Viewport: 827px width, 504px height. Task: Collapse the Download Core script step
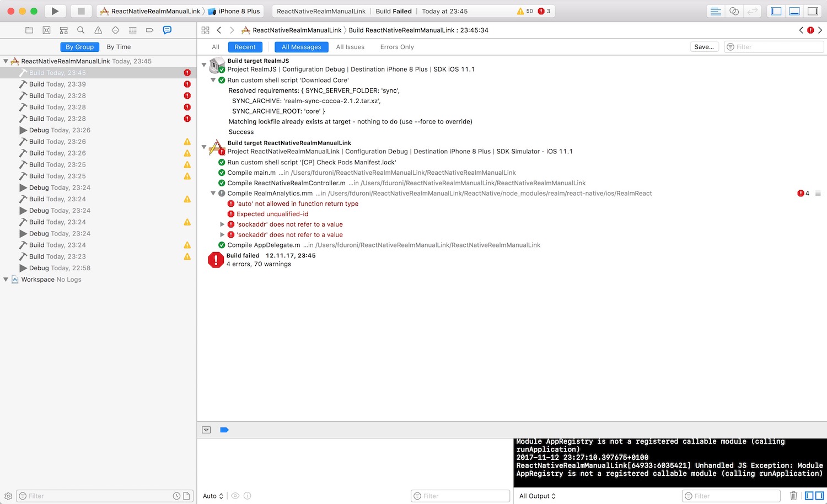213,81
